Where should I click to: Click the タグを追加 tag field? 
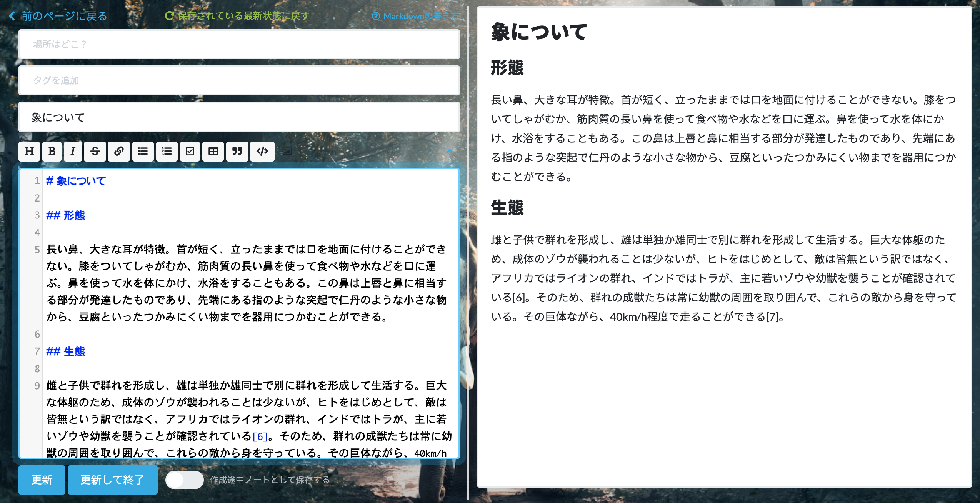239,80
